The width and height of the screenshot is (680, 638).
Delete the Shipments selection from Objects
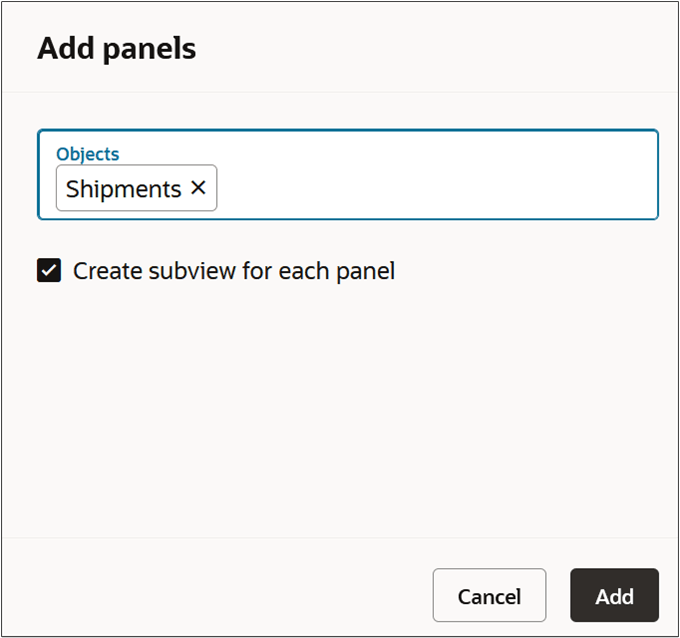point(198,188)
